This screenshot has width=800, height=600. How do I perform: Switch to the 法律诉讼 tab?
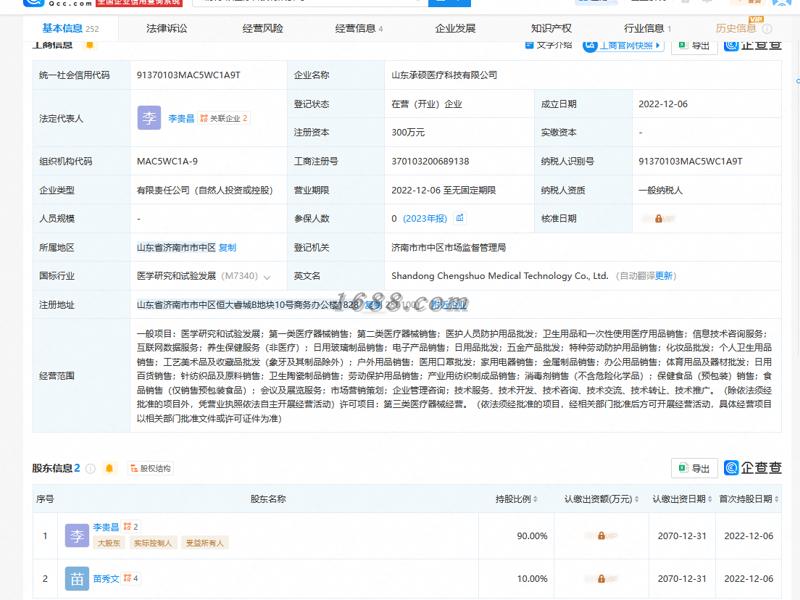coord(167,29)
